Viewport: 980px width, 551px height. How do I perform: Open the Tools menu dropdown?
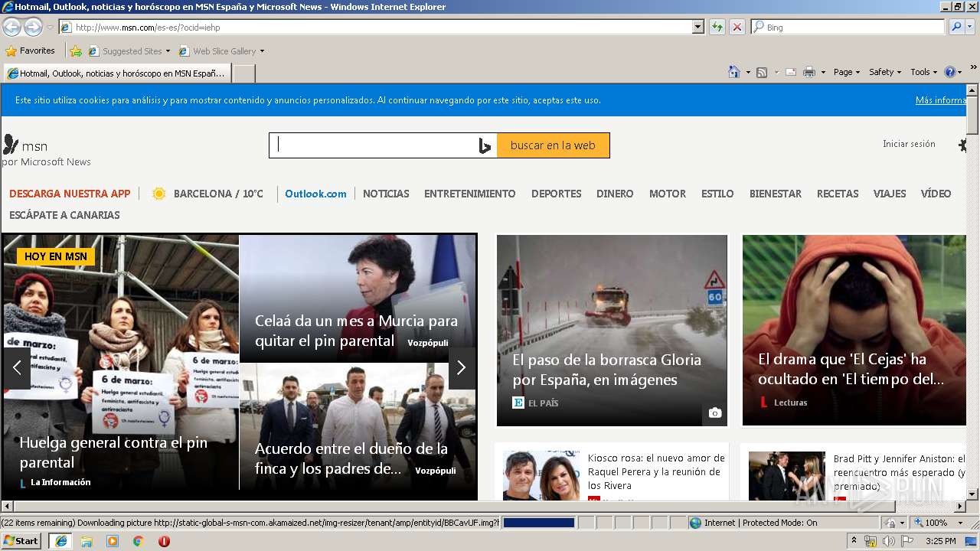(x=923, y=72)
